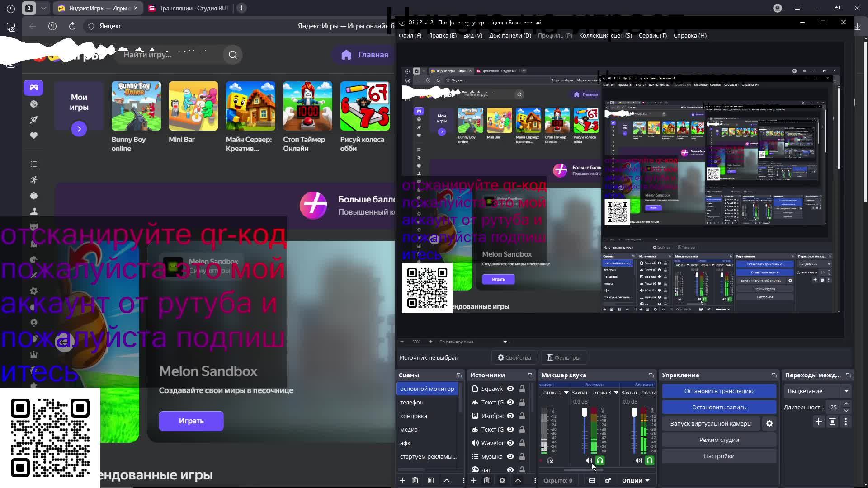Add a new scene with the plus icon
The width and height of the screenshot is (868, 488).
[402, 480]
